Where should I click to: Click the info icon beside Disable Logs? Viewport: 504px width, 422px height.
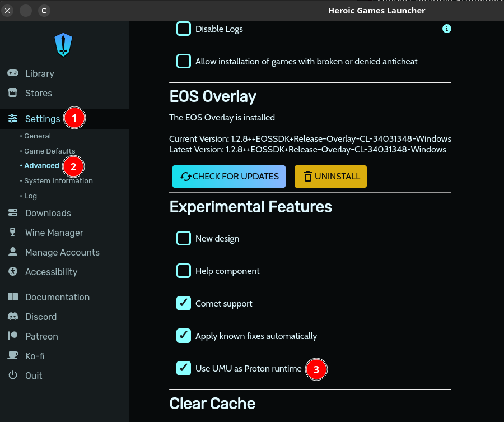tap(447, 29)
